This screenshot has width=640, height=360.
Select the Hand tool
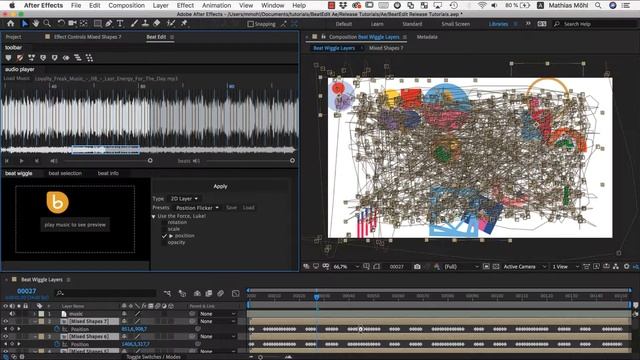(36, 24)
